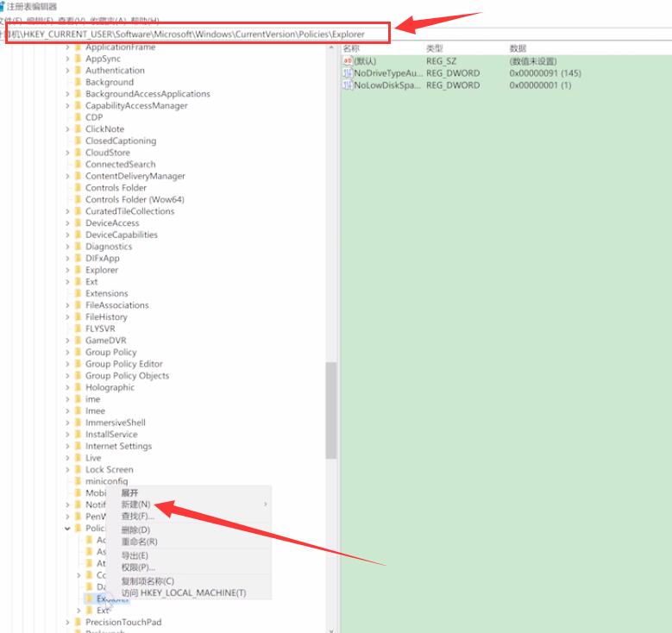The height and width of the screenshot is (633, 672).
Task: Select 重命名(R) in the context menu
Action: tap(139, 542)
